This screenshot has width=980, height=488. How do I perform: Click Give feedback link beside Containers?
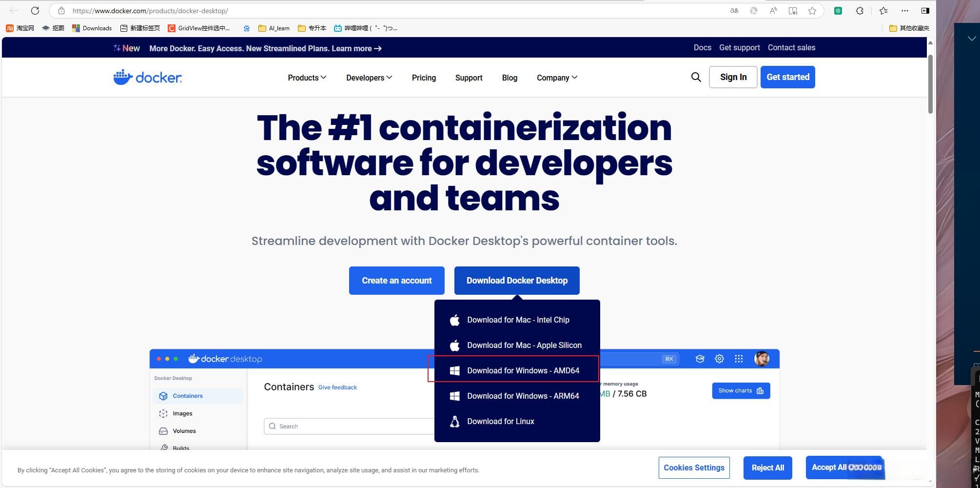(337, 387)
